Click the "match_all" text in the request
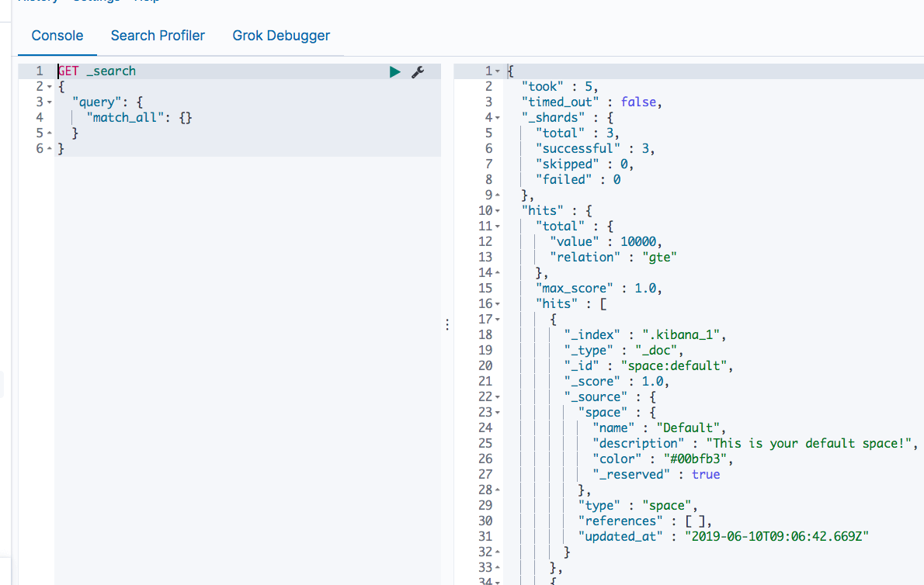 pos(125,118)
